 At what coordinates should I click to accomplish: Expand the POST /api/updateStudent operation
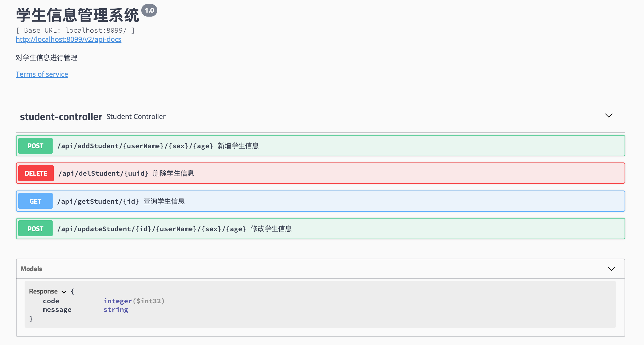(x=320, y=229)
